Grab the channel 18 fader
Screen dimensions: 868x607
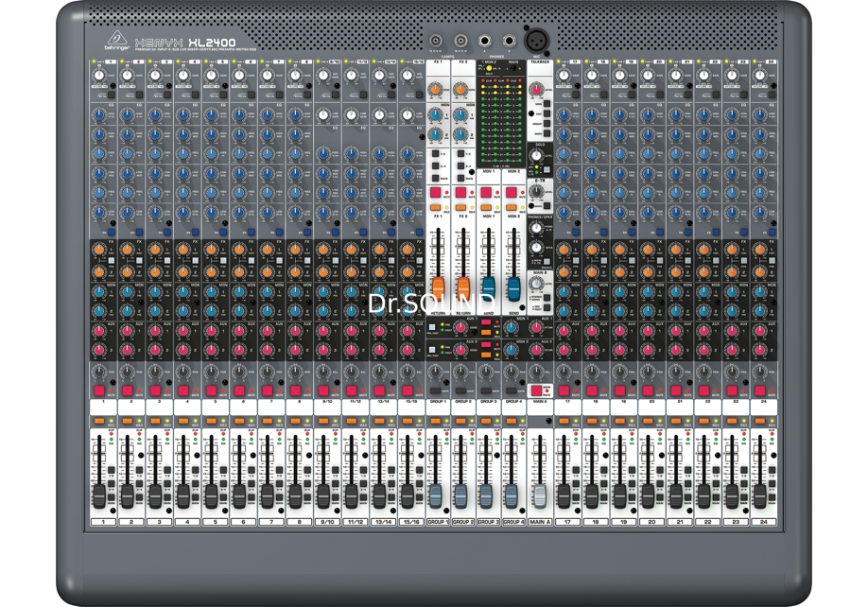[592, 495]
